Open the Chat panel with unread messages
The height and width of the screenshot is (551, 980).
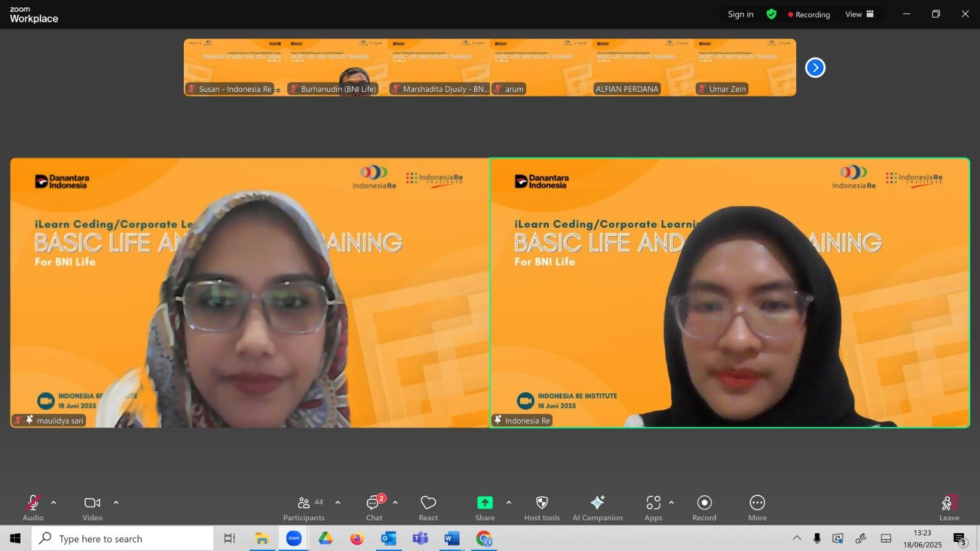point(374,508)
